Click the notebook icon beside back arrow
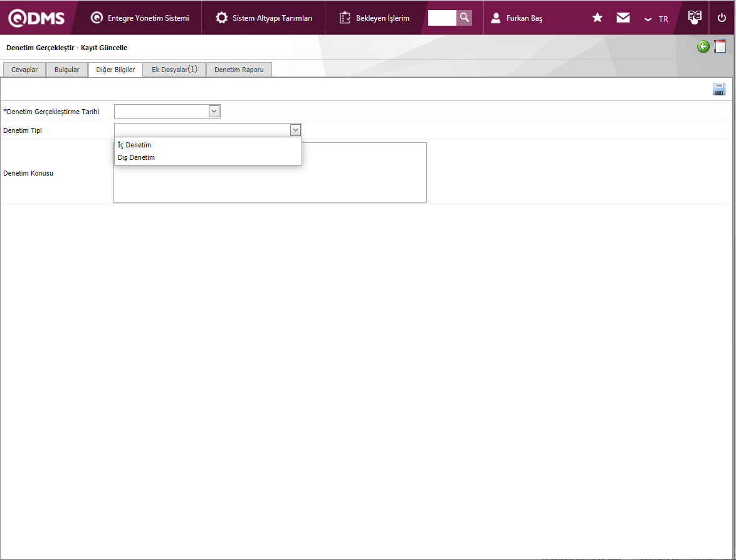Screen dimensions: 736x560 (720, 46)
